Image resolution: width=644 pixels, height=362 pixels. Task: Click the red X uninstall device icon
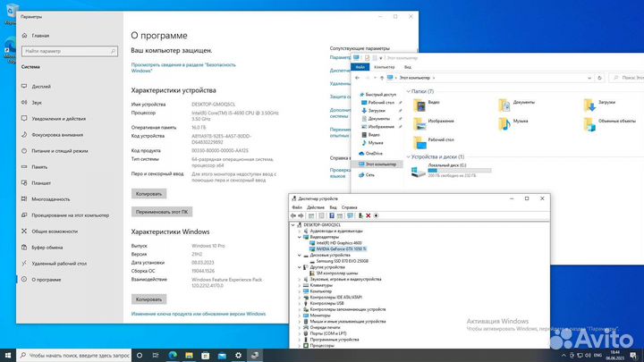369,215
